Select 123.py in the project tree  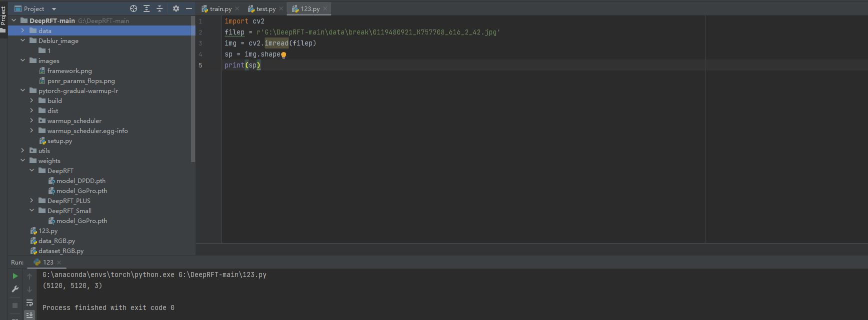point(48,231)
